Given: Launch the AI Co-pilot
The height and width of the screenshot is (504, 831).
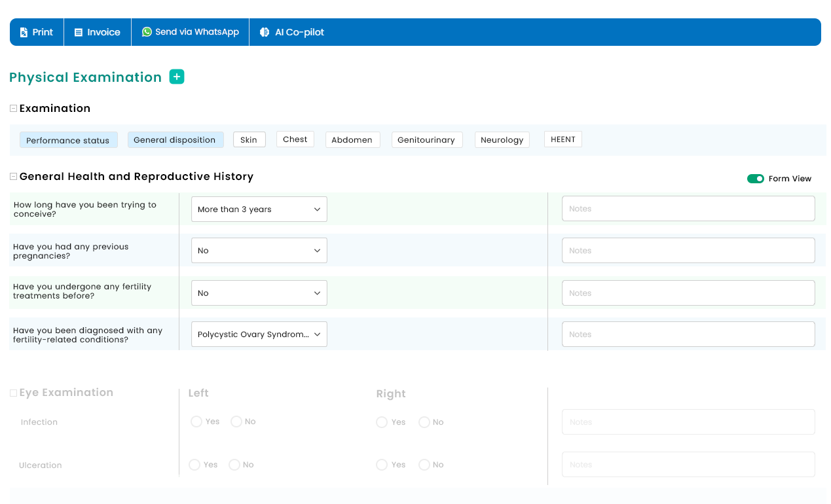Looking at the screenshot, I should pyautogui.click(x=291, y=32).
